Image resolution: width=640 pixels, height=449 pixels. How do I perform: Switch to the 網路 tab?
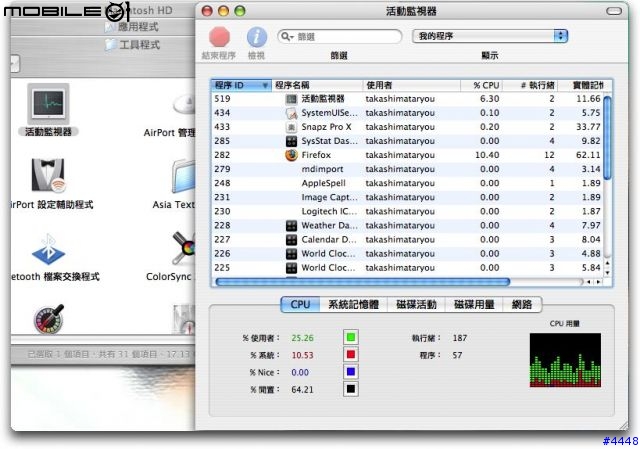[522, 305]
